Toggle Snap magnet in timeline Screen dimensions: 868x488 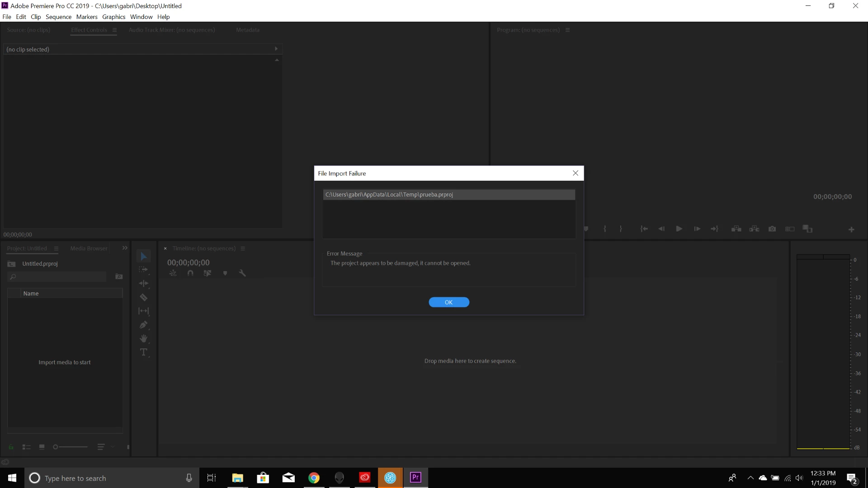click(x=190, y=273)
